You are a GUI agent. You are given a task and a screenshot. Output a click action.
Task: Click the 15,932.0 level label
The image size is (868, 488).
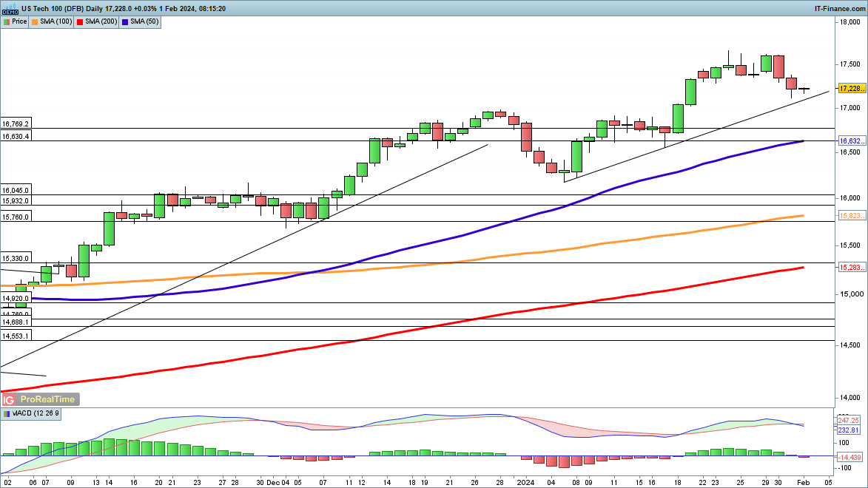click(x=16, y=201)
